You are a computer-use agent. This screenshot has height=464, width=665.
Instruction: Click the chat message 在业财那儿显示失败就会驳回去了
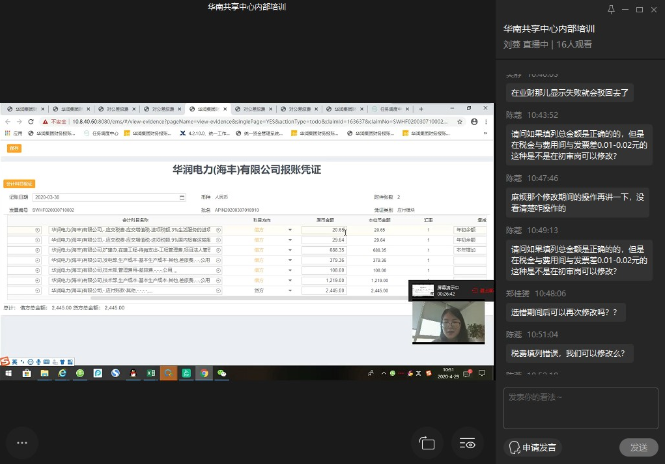pyautogui.click(x=570, y=93)
